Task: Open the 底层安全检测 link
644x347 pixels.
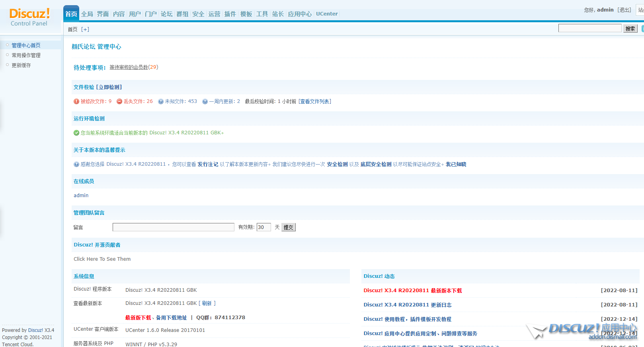Action: pyautogui.click(x=376, y=164)
